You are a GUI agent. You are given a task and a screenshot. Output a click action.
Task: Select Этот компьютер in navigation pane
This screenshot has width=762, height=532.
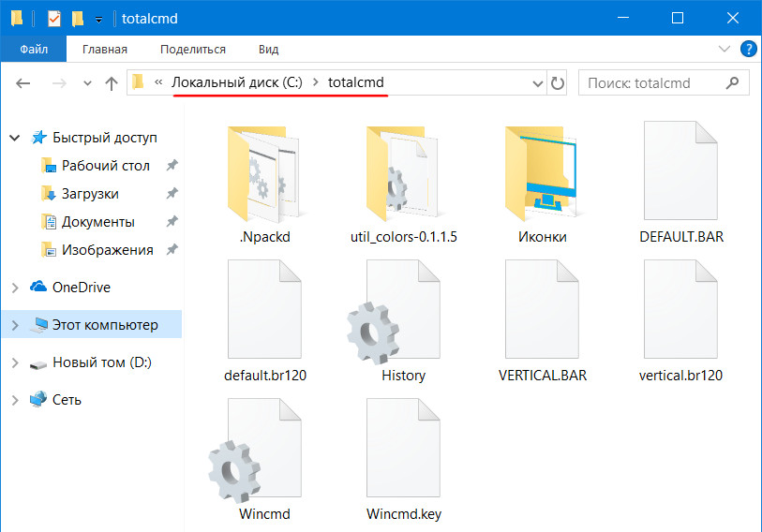tap(105, 325)
